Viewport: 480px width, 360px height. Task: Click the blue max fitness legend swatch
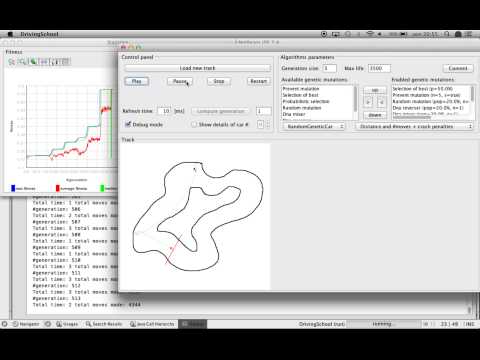13,188
